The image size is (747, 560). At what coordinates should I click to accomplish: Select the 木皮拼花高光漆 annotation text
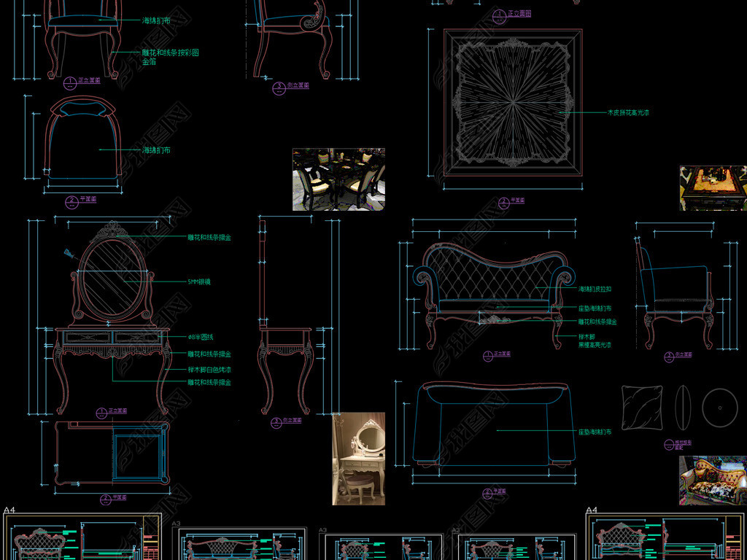[x=628, y=113]
